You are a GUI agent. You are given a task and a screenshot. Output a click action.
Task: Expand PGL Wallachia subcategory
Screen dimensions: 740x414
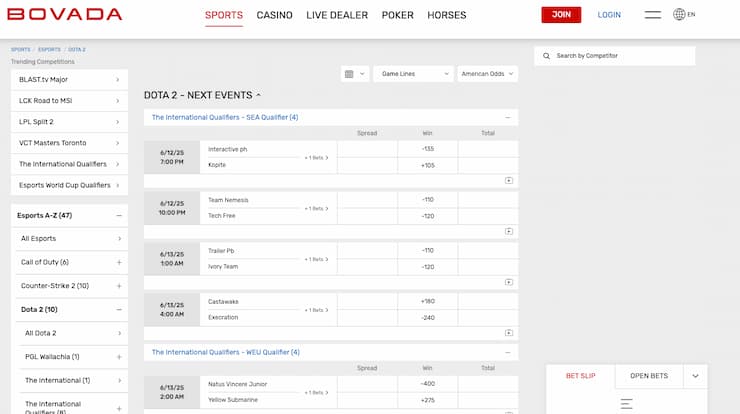coord(119,357)
